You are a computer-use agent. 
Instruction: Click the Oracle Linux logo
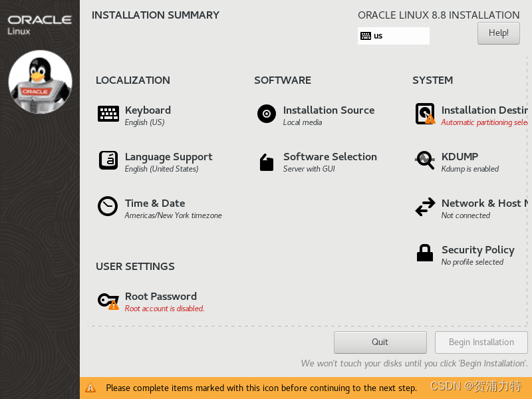coord(40,25)
